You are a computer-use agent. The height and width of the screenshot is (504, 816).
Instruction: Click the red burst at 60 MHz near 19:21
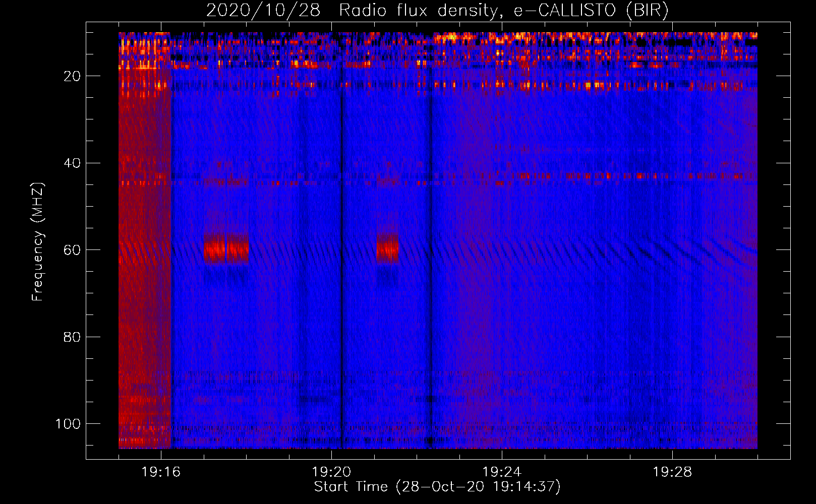pyautogui.click(x=387, y=248)
